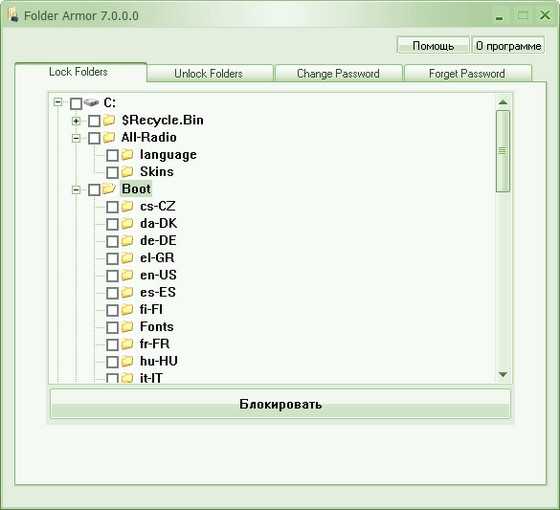Open the Помощь help button
Viewport: 560px width, 510px height.
pyautogui.click(x=433, y=45)
